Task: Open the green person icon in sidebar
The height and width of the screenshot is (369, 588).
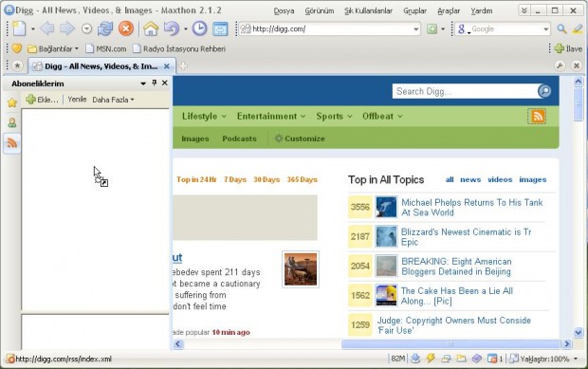Action: [12, 122]
